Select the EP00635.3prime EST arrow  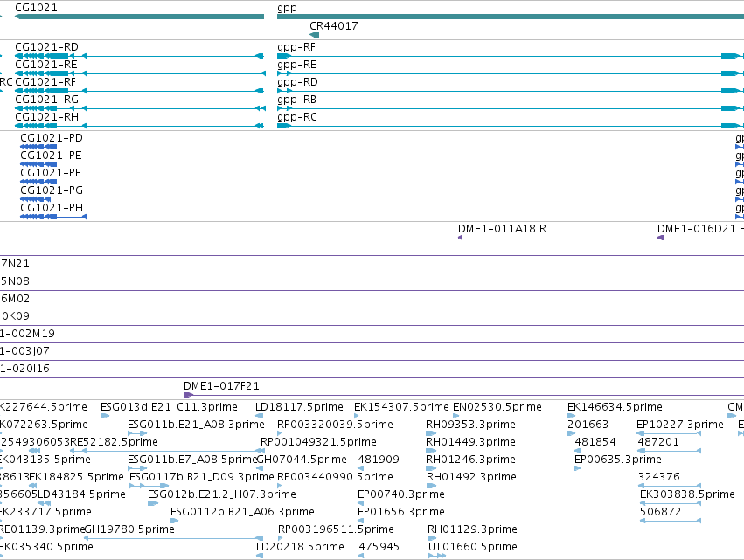pyautogui.click(x=578, y=468)
